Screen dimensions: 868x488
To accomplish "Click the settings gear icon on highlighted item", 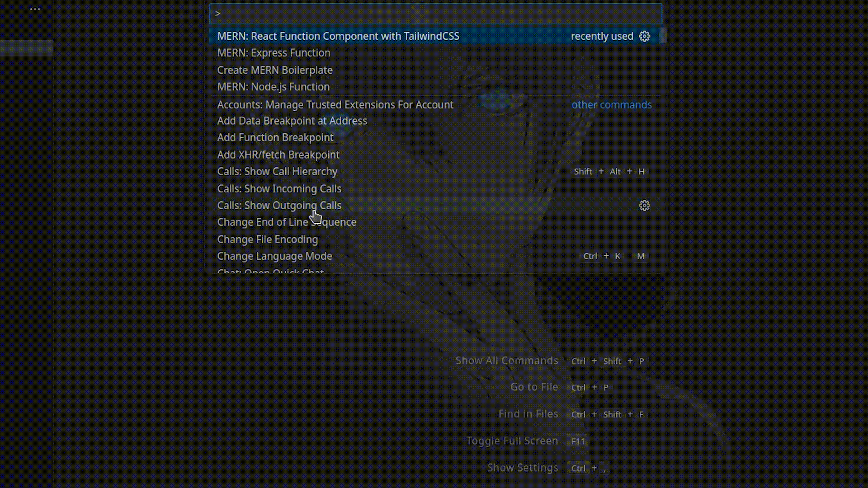I will 644,36.
